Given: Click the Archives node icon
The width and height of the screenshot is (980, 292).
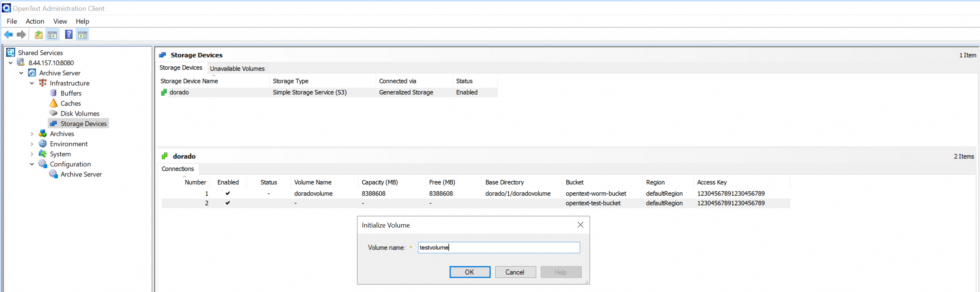Looking at the screenshot, I should (x=43, y=133).
